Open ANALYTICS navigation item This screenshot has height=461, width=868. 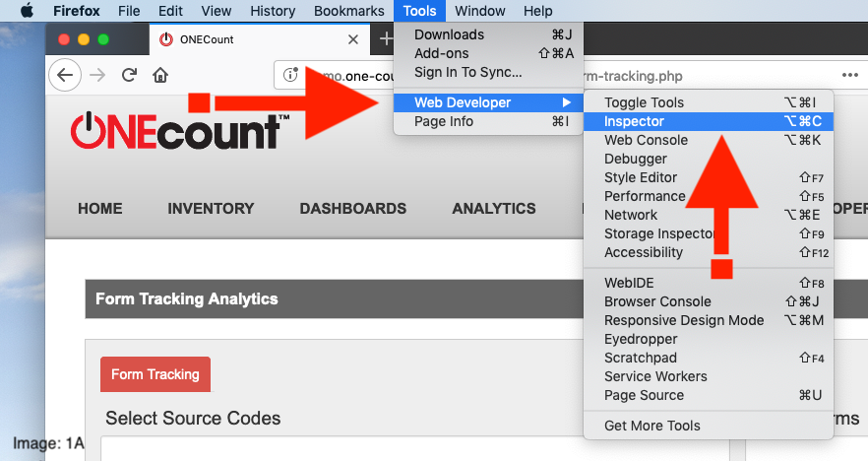[494, 209]
